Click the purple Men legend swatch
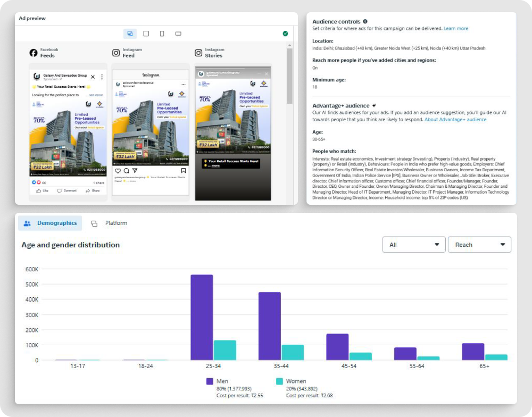The height and width of the screenshot is (417, 532). (210, 381)
